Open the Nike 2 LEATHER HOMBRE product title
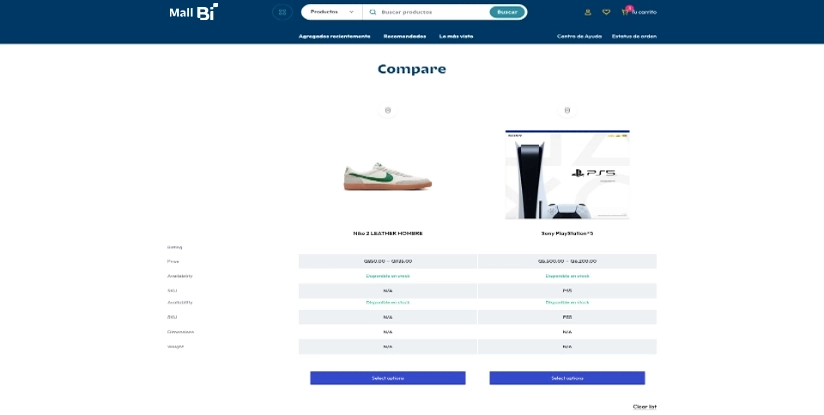The image size is (824, 415). point(388,233)
